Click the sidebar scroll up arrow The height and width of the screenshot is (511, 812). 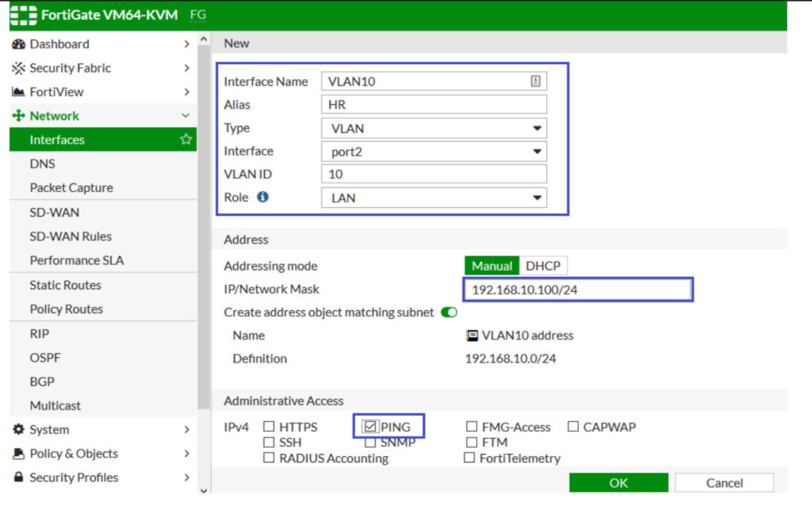pos(204,40)
